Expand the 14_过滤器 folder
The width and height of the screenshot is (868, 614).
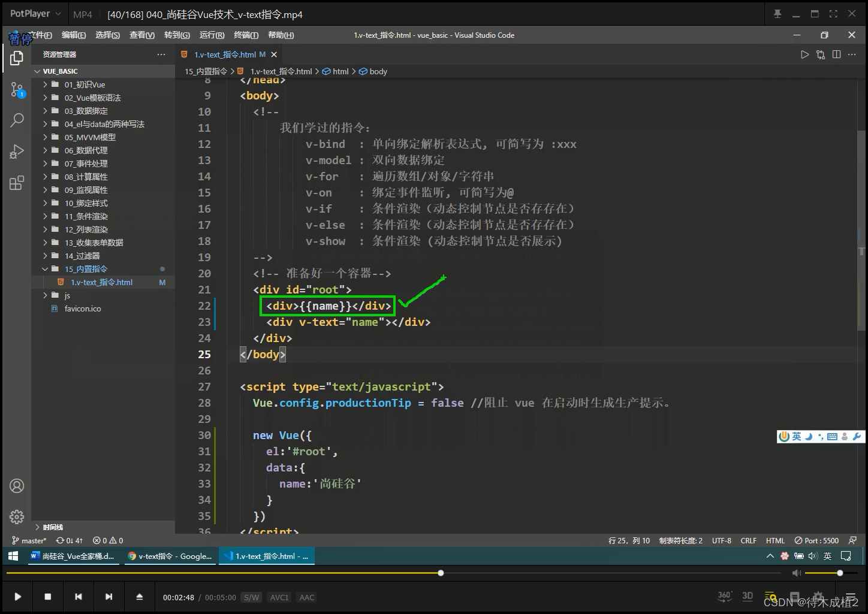[103, 256]
